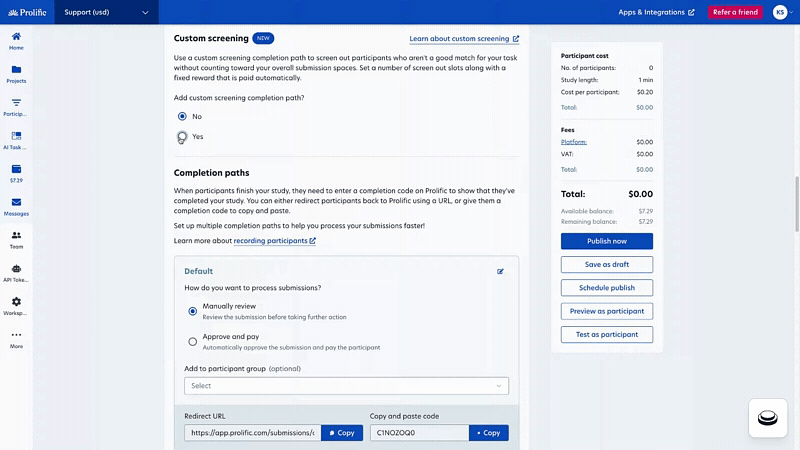800x450 pixels.
Task: Click the Total $0.00 amount
Action: coord(640,194)
